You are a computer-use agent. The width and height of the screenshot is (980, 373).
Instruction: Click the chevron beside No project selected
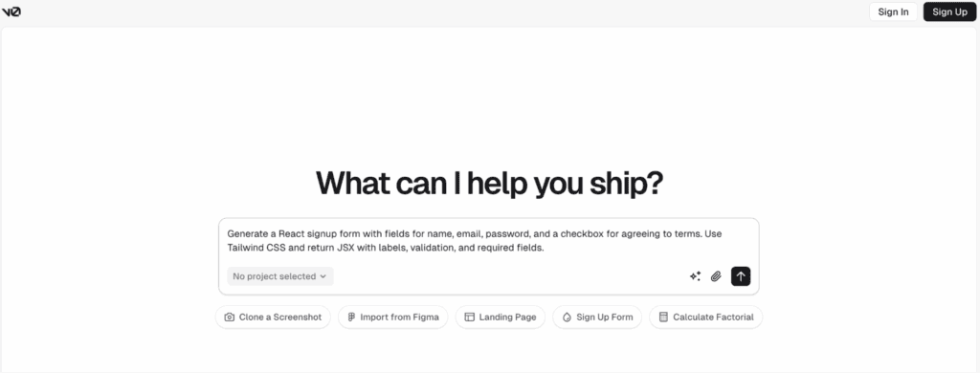tap(323, 276)
